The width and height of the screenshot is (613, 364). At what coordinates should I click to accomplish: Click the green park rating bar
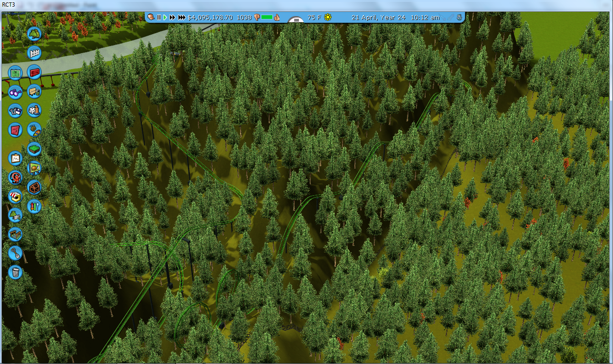click(x=267, y=18)
